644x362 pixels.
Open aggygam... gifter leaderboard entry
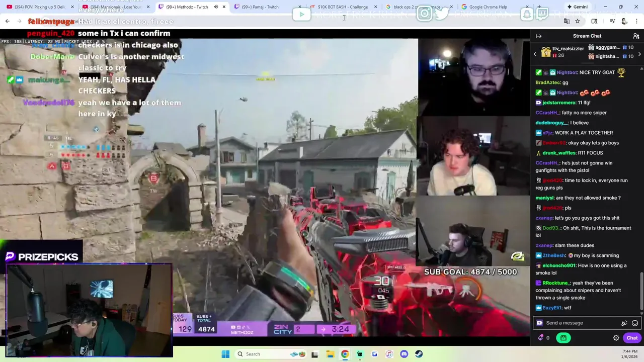pos(610,48)
